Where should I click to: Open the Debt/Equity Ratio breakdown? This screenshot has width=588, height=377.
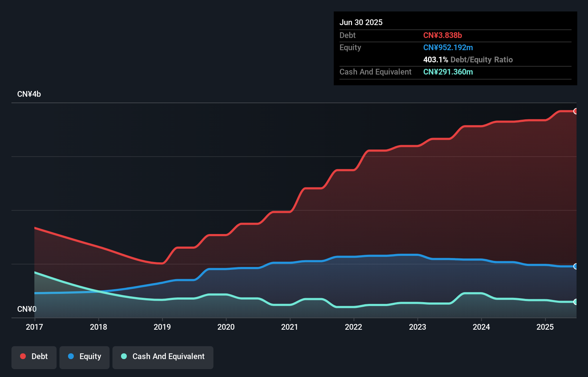tap(468, 60)
